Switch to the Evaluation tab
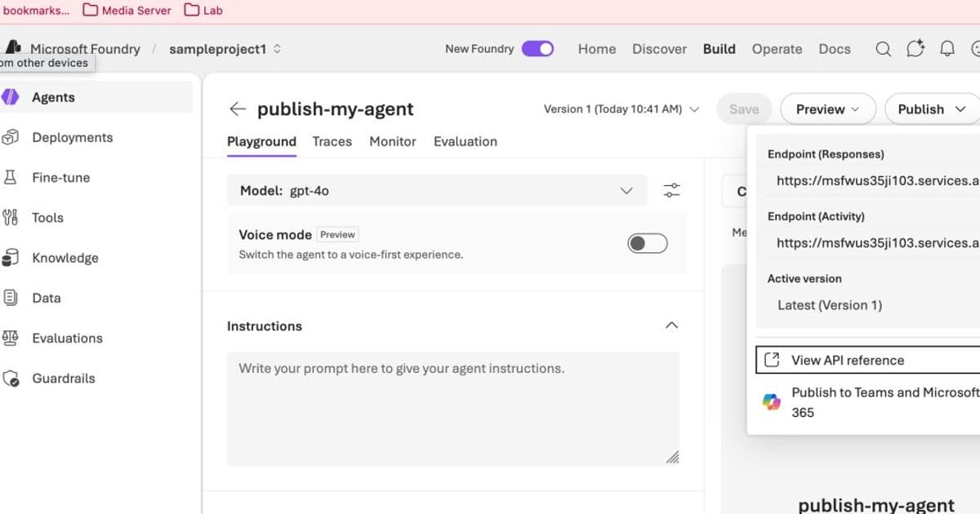The width and height of the screenshot is (980, 514). (465, 141)
